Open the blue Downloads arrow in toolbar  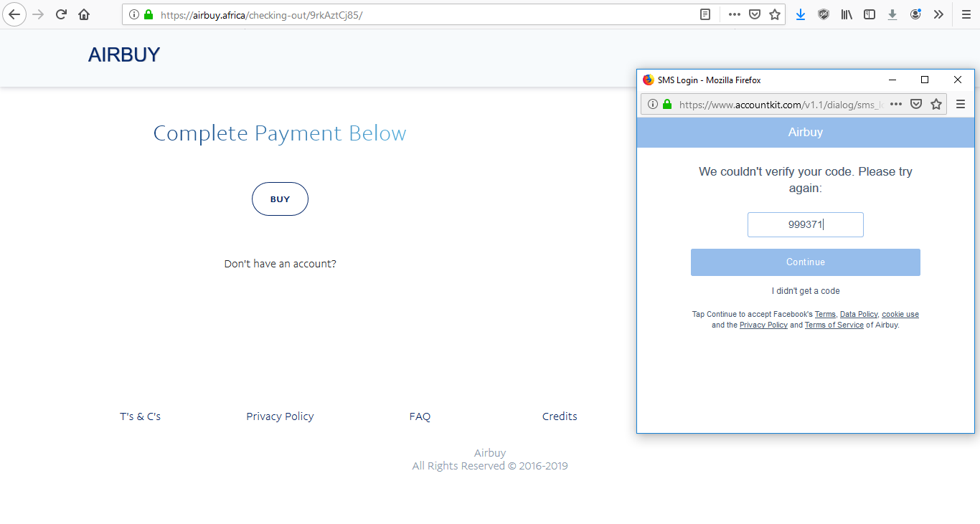pos(801,14)
